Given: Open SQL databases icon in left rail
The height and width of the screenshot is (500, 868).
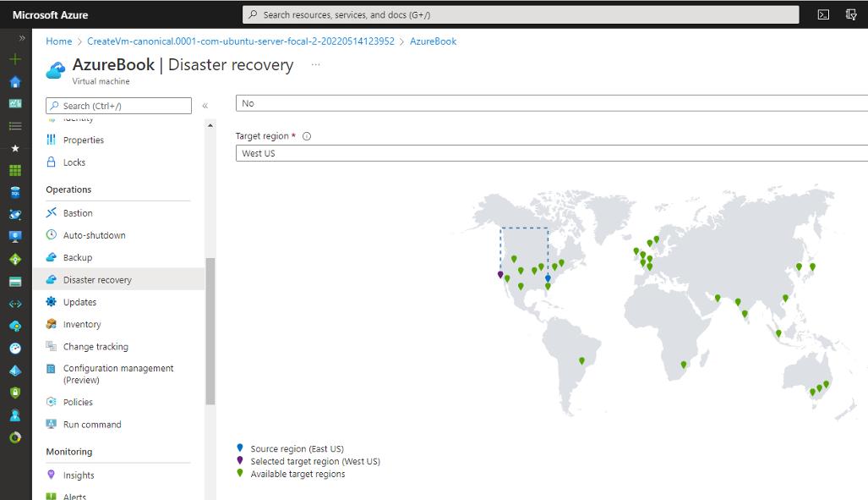Looking at the screenshot, I should pos(15,192).
